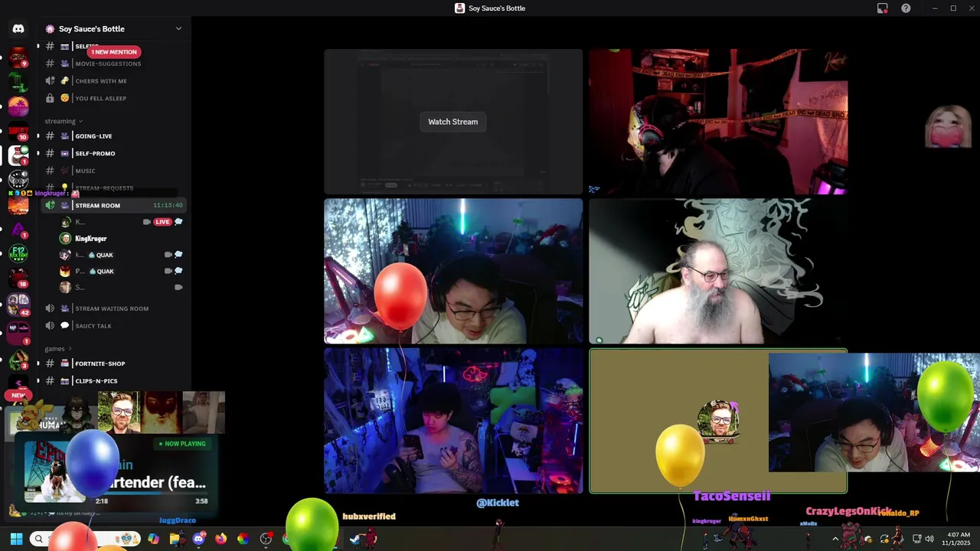Viewport: 980px width, 551px height.
Task: Expand threads arrow beside self-promo channel
Action: pos(38,153)
